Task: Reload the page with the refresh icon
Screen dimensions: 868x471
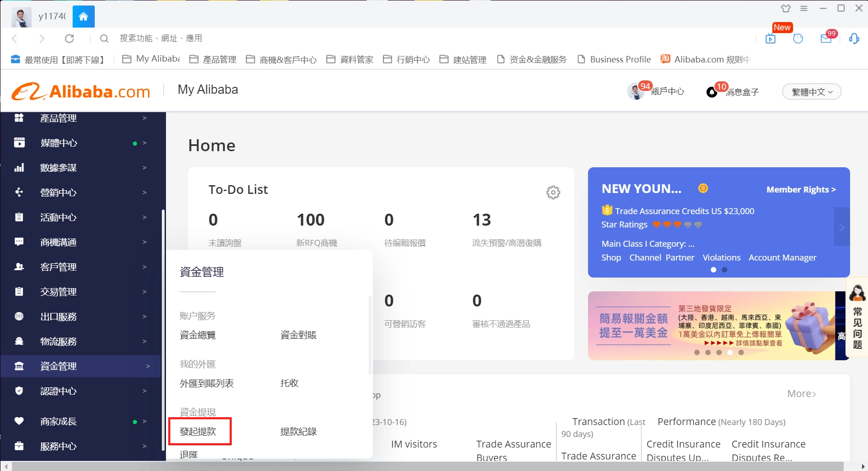Action: pos(69,39)
